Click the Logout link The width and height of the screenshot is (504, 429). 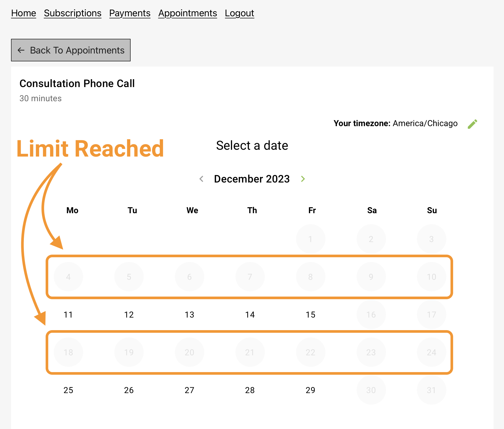[239, 13]
